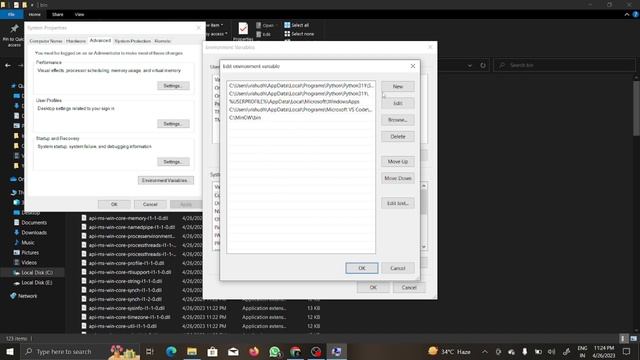Open Task View on the taskbar

pyautogui.click(x=150, y=351)
